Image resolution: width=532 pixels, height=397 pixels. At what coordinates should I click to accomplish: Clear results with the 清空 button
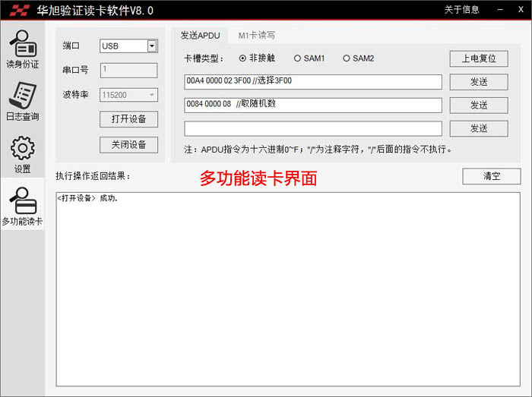pyautogui.click(x=491, y=176)
